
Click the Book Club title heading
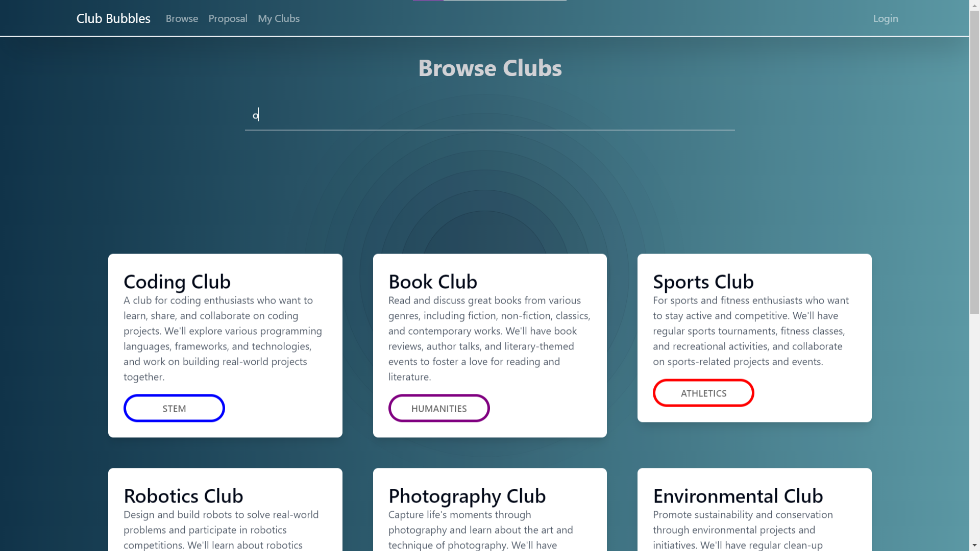click(x=433, y=281)
